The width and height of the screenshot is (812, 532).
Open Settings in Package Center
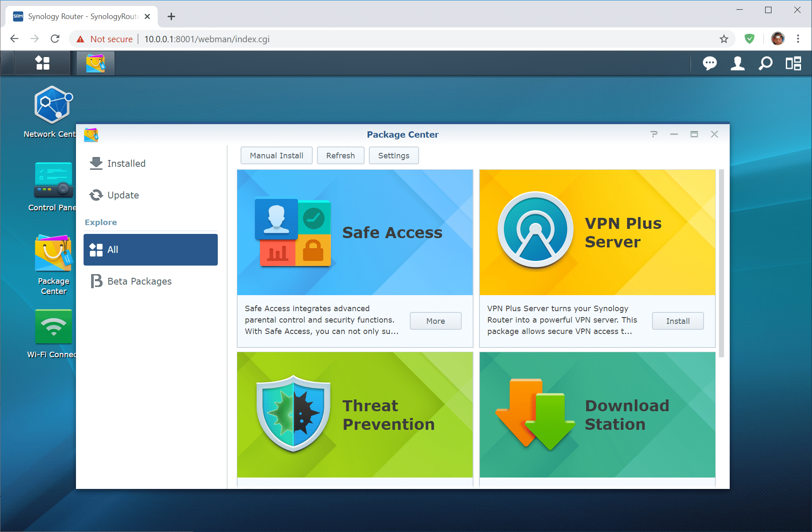coord(393,155)
